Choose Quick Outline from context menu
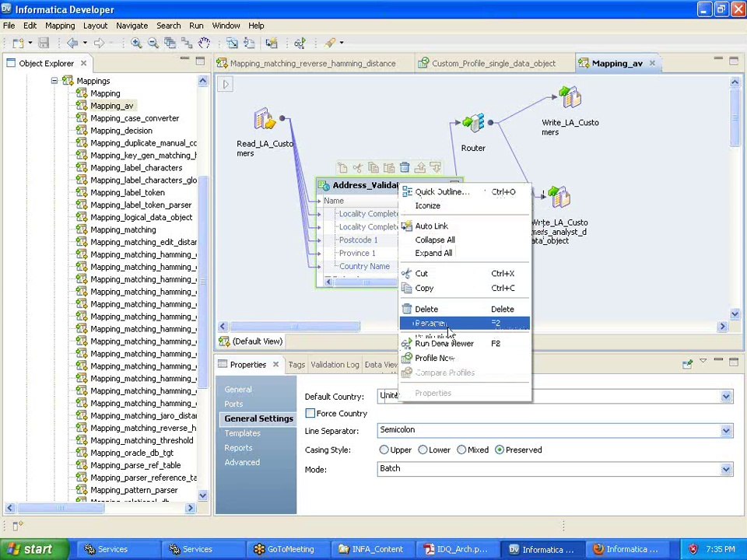This screenshot has height=560, width=747. click(x=465, y=192)
